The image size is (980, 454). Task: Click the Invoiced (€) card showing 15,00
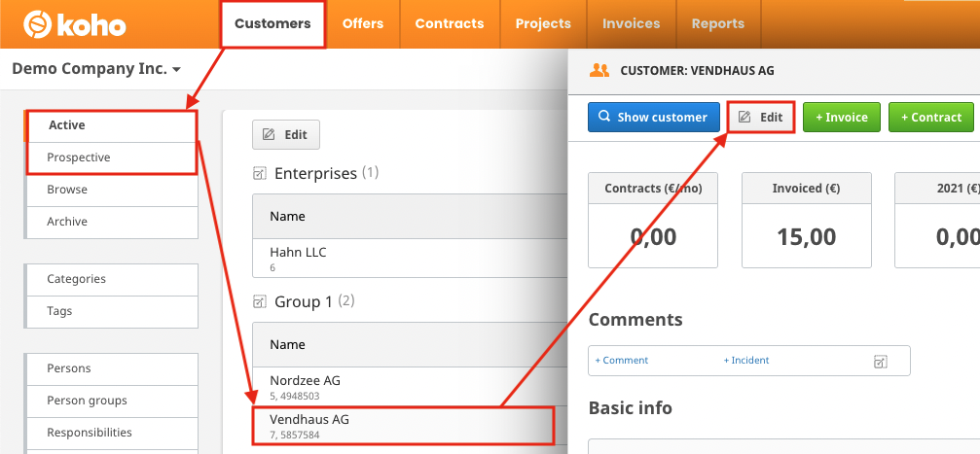tap(806, 221)
